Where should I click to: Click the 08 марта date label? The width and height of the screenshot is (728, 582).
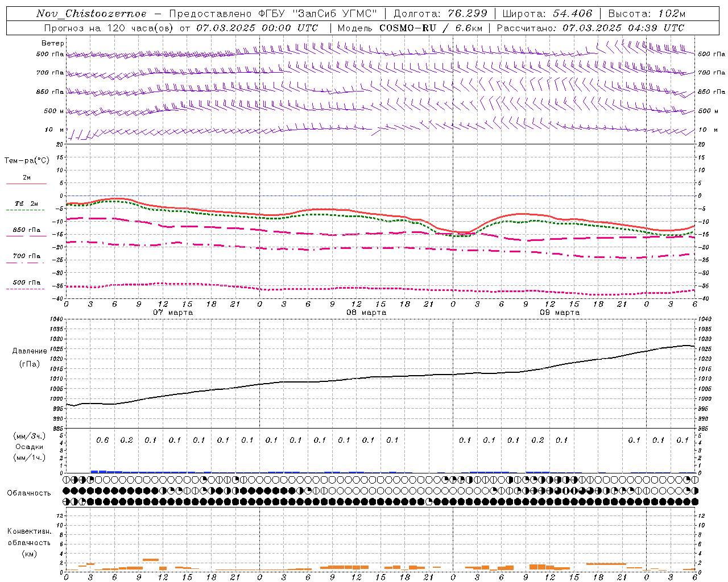(366, 313)
